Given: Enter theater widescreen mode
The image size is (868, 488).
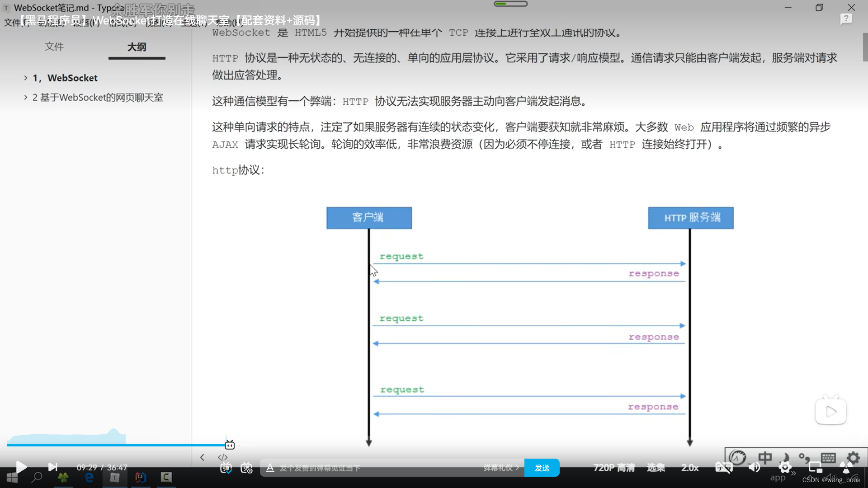Looking at the screenshot, I should (846, 467).
